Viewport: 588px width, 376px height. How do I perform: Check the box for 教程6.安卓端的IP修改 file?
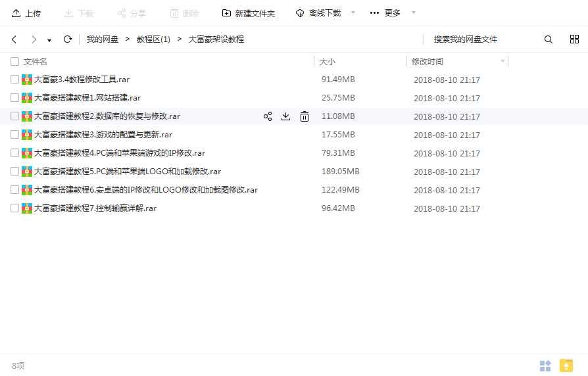click(14, 190)
